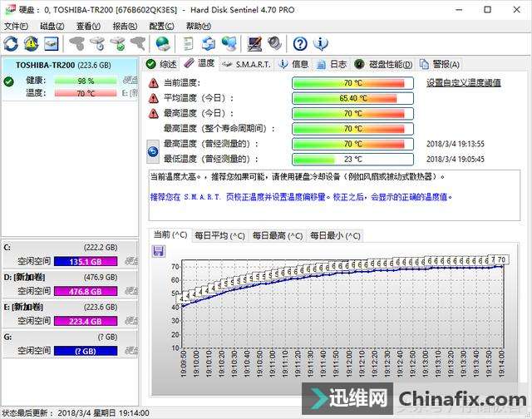Open the 报告(R) menu
Viewport: 532px width, 419px height.
[x=125, y=26]
